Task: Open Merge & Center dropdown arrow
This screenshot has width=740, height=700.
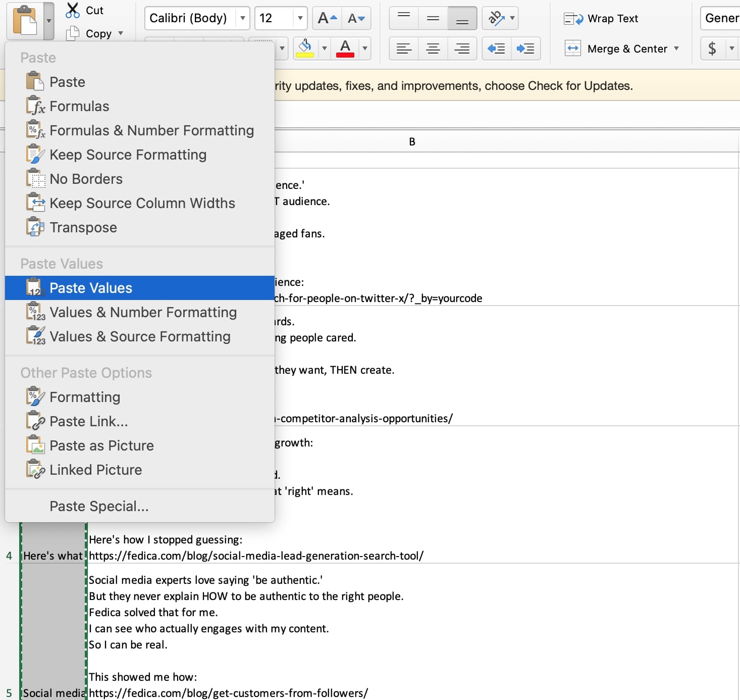Action: coord(676,48)
